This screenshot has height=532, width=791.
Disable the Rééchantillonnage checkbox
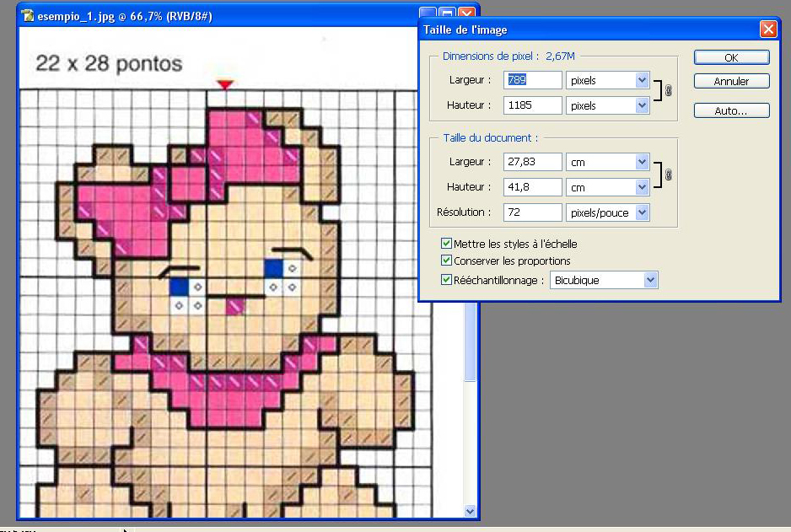coord(446,280)
